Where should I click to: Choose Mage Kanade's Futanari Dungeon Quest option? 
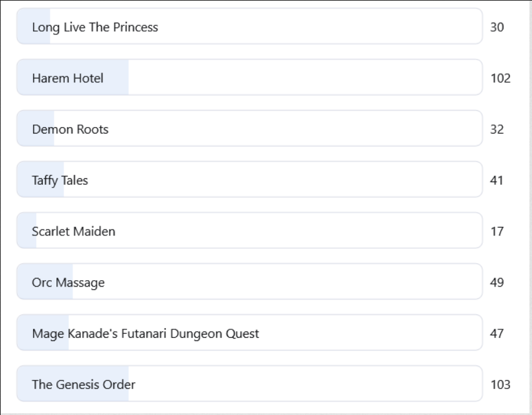249,333
